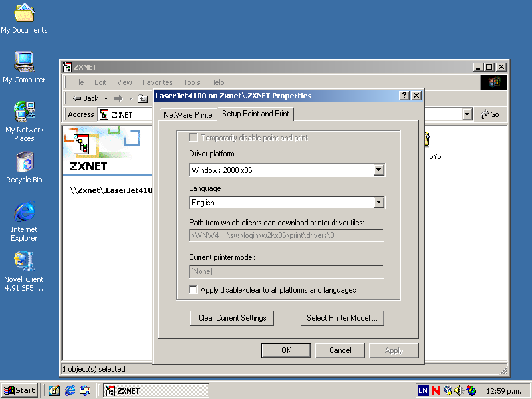The height and width of the screenshot is (399, 532).
Task: Open the File menu in ZXNET window
Action: [78, 82]
